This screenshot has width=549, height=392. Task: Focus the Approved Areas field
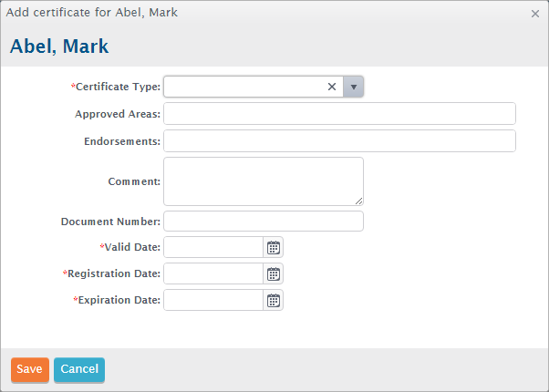point(339,114)
